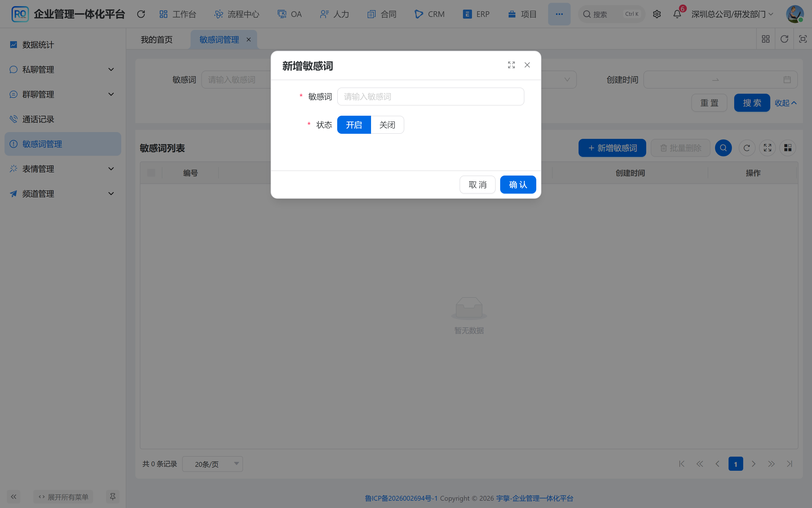812x508 pixels.
Task: Open the 20条/页 page size dropdown
Action: (x=212, y=464)
